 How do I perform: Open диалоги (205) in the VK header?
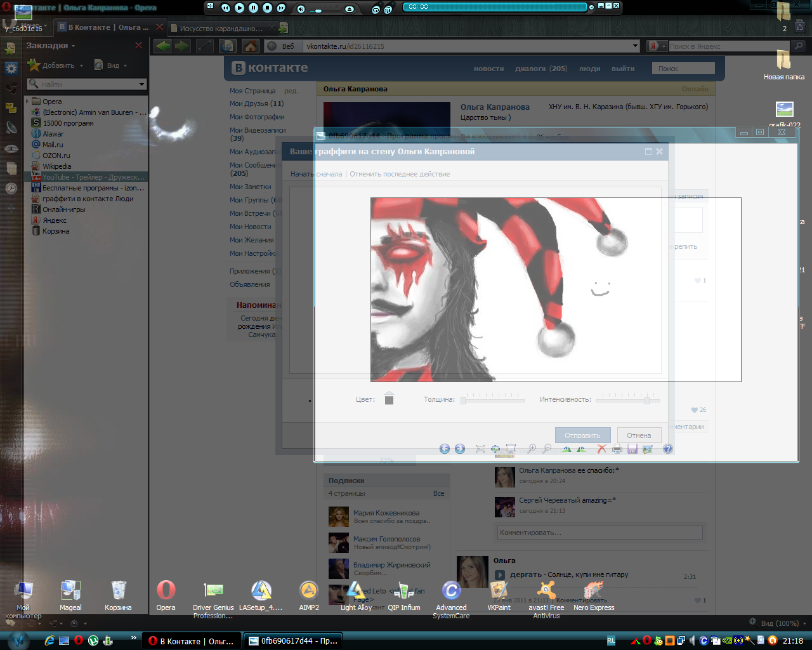point(541,69)
